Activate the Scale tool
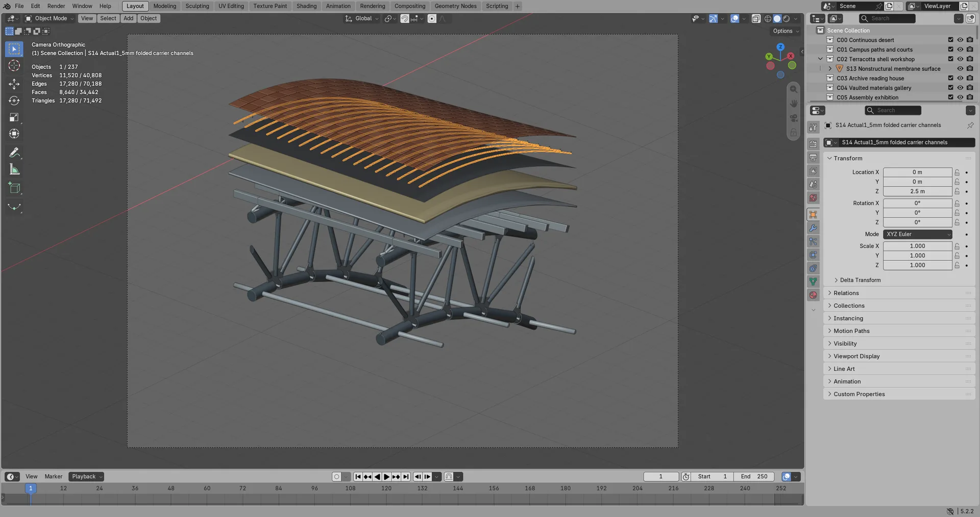Viewport: 980px width, 517px height. (x=14, y=117)
